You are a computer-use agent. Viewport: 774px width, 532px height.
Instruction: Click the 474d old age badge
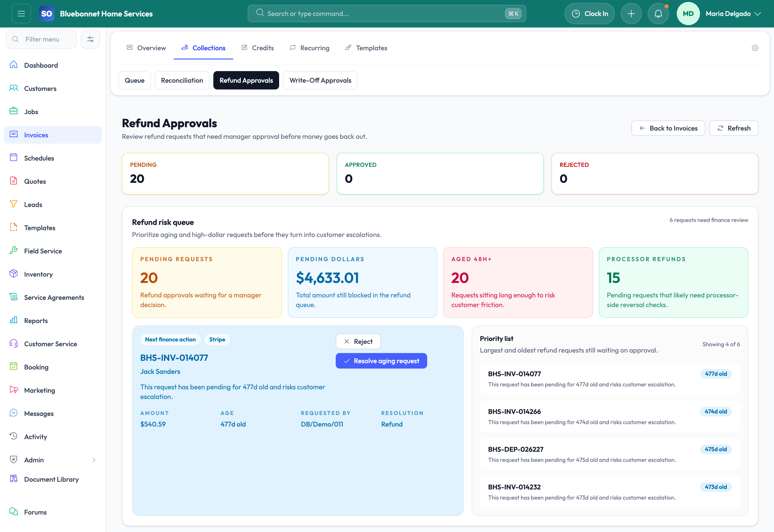pyautogui.click(x=716, y=411)
